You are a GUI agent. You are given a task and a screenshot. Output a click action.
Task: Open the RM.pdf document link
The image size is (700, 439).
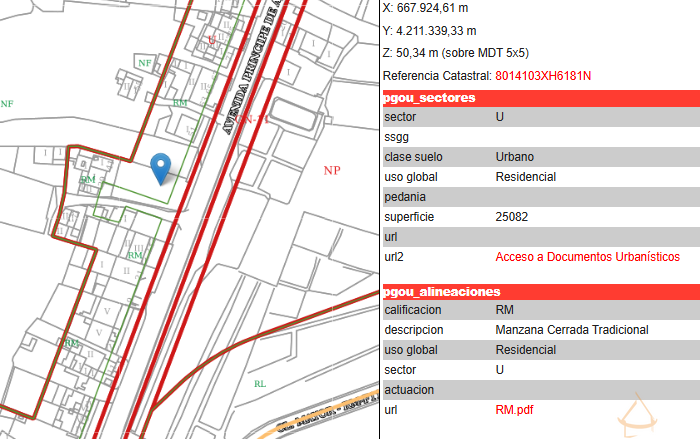coord(514,410)
